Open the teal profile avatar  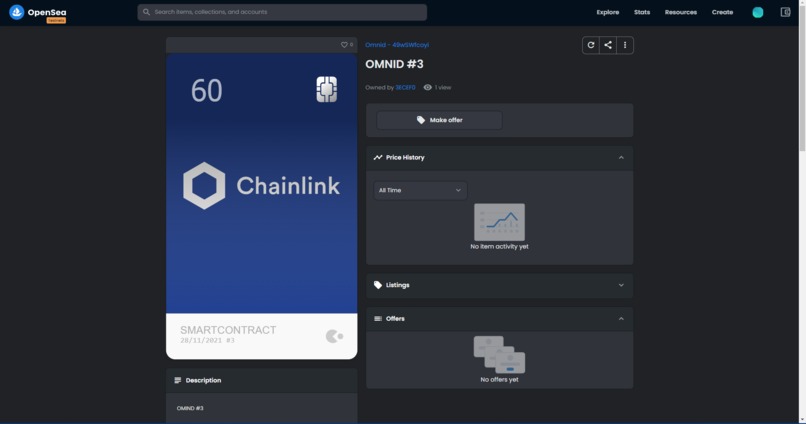tap(758, 12)
